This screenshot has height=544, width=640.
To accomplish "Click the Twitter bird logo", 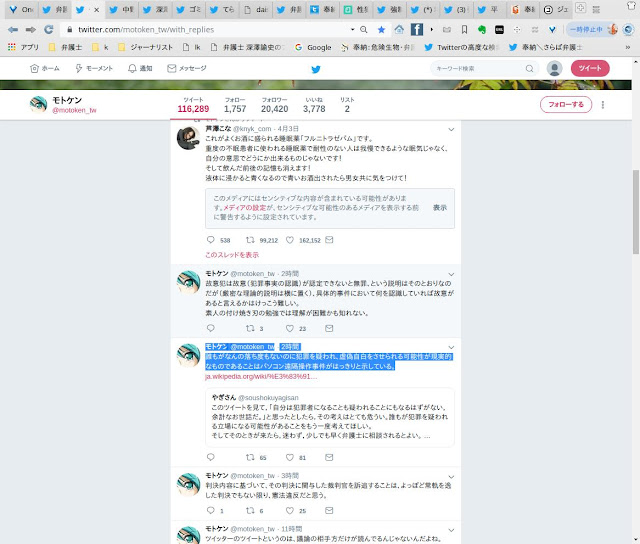I will click(316, 69).
